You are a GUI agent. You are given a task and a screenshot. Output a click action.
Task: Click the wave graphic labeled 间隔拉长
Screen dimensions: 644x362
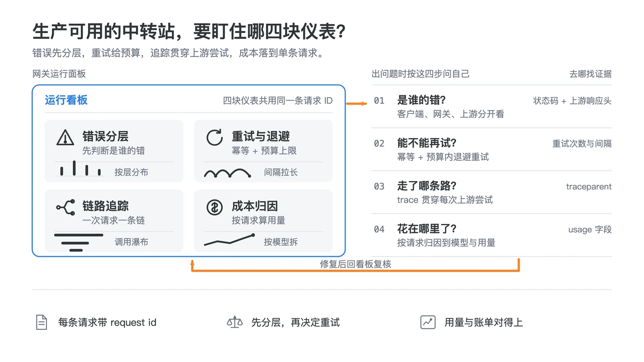[x=227, y=173]
